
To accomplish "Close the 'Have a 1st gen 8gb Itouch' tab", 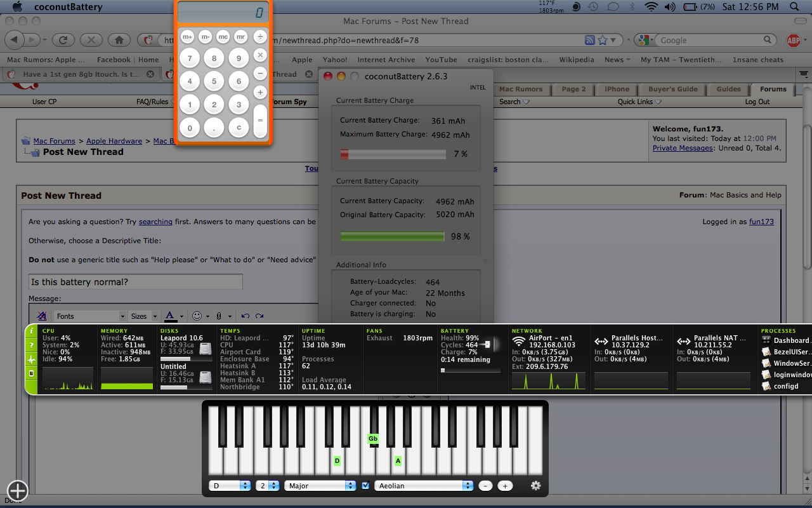I will pos(150,74).
